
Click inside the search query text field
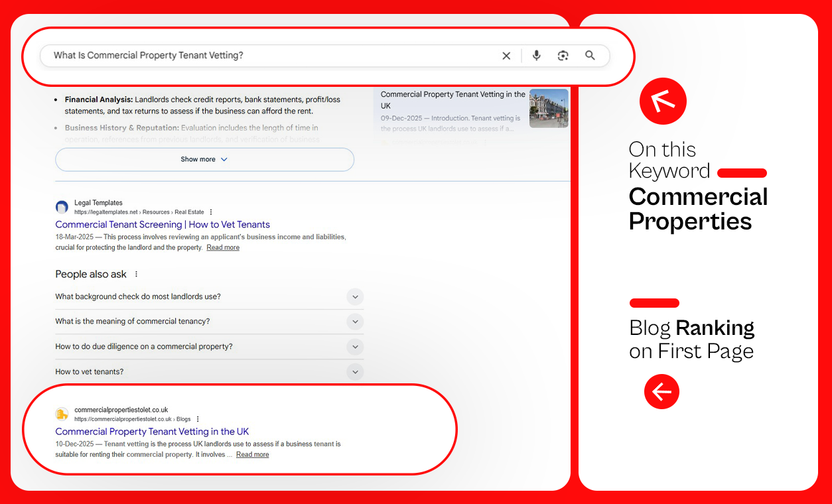click(x=265, y=56)
